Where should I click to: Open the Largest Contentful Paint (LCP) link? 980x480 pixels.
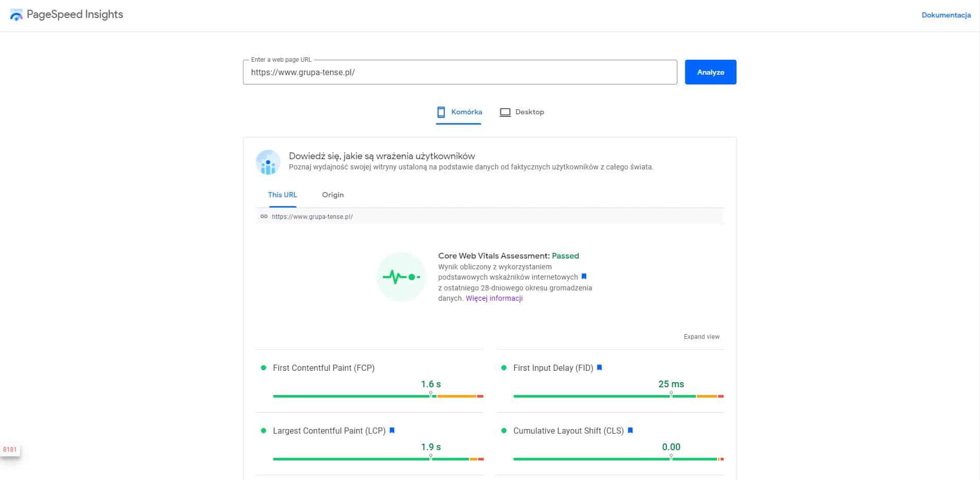point(329,431)
